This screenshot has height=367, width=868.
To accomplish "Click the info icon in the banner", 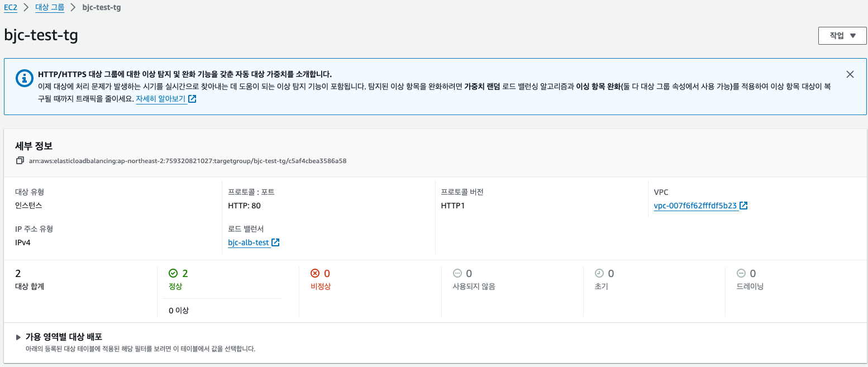I will (24, 79).
